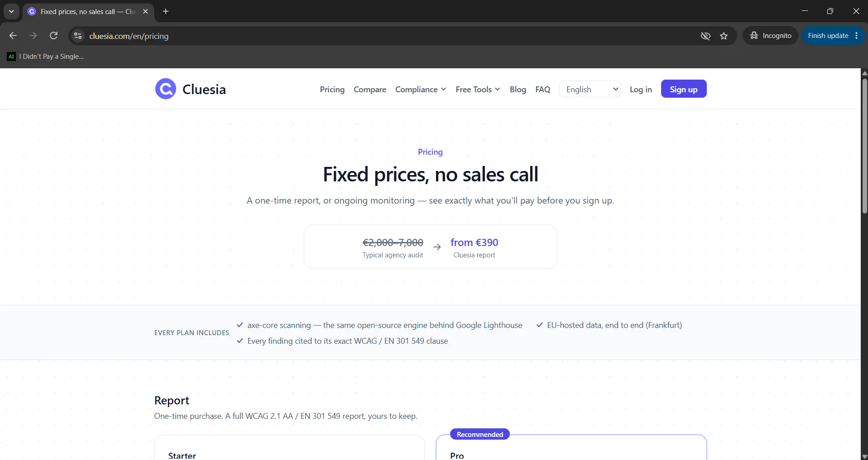This screenshot has height=460, width=868.
Task: Click the 'Pro' plan title
Action: pyautogui.click(x=457, y=455)
